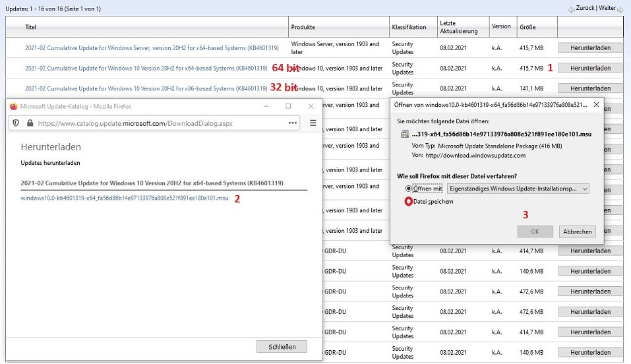Click the second Herunterladen button in 472,6 MB rows
The image size is (631, 364).
(590, 312)
